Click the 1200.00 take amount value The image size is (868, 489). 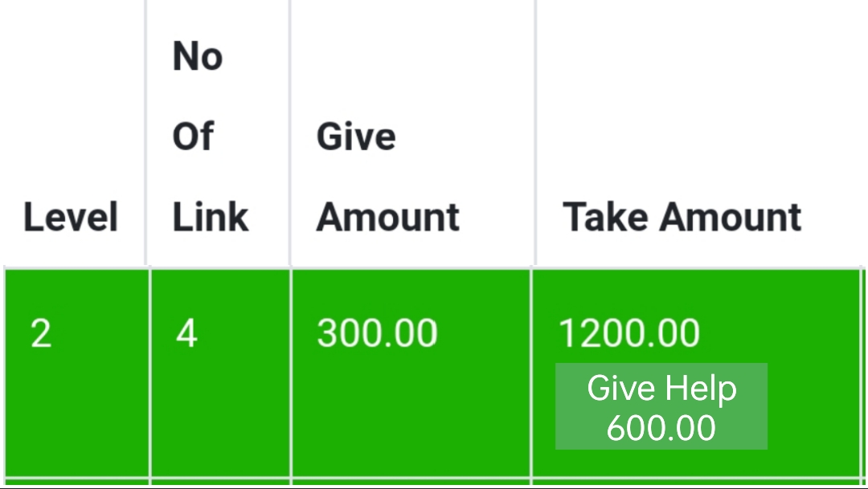pos(629,333)
